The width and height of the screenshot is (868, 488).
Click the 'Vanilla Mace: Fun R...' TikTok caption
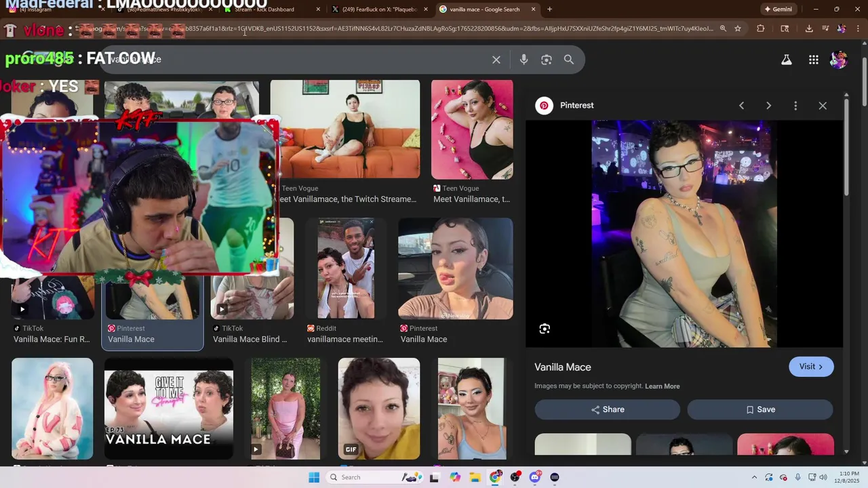point(52,340)
